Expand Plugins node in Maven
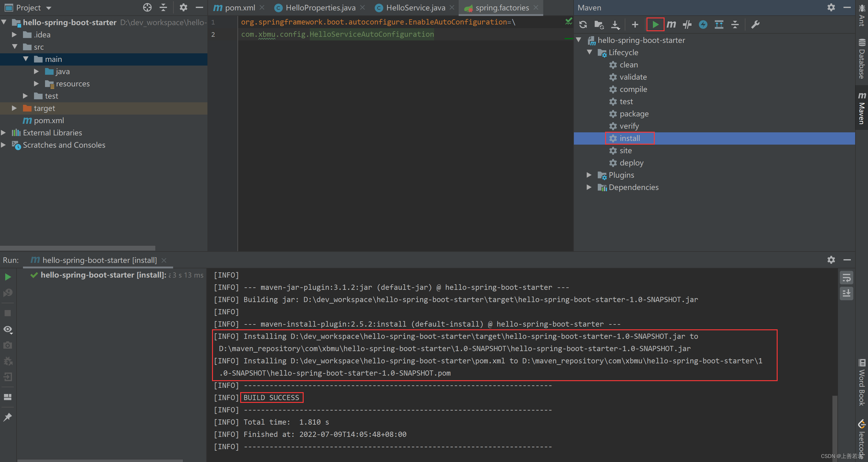 [x=589, y=175]
